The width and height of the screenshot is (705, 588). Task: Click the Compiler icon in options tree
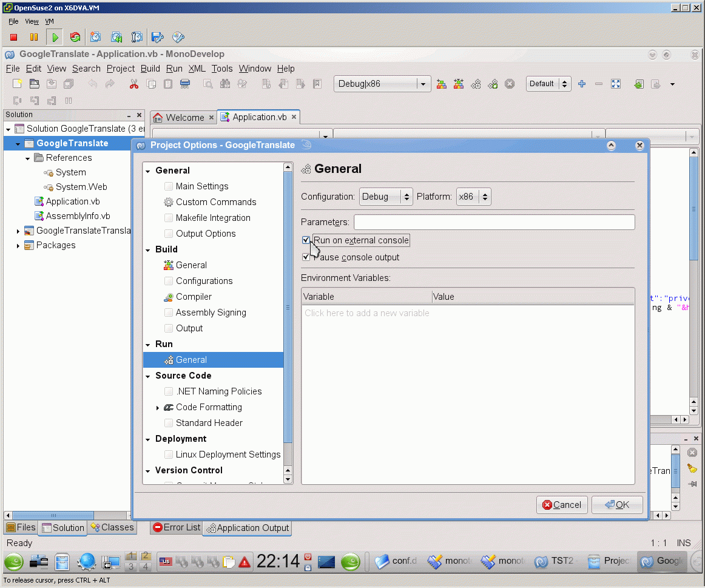click(168, 297)
